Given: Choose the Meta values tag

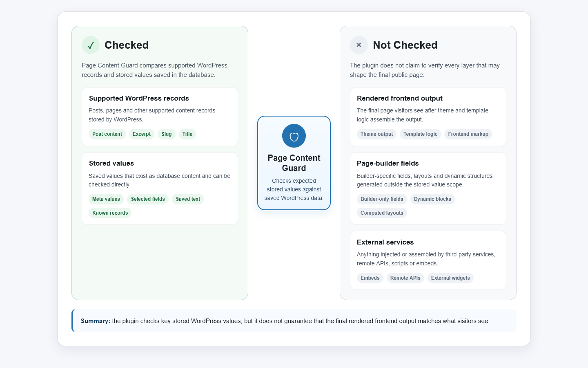Looking at the screenshot, I should click(x=106, y=199).
